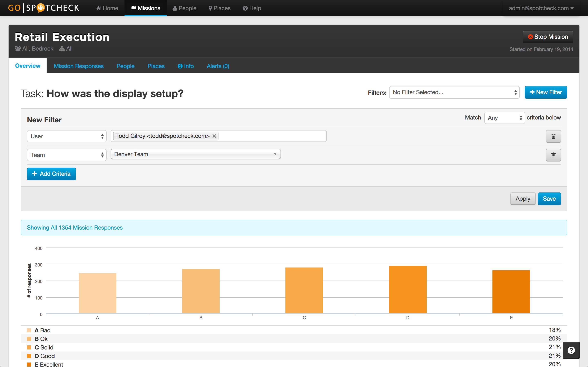Switch to Mission Responses tab
The width and height of the screenshot is (588, 367).
tap(78, 66)
